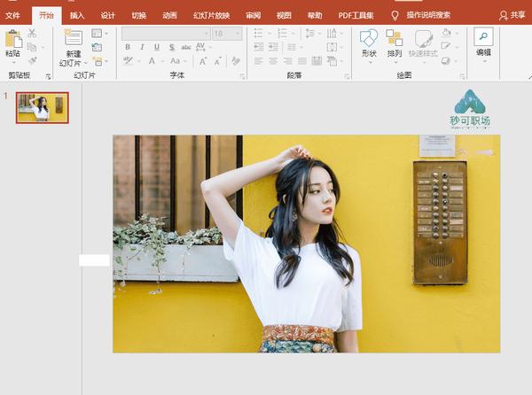The height and width of the screenshot is (395, 532).
Task: Toggle underline formatting
Action: pos(156,48)
